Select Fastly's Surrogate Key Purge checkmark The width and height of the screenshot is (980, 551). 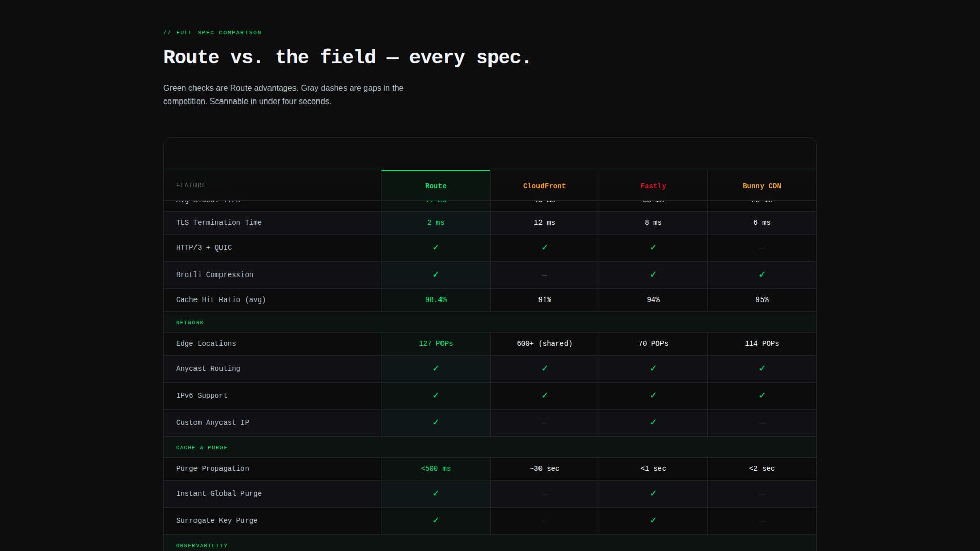pyautogui.click(x=653, y=521)
